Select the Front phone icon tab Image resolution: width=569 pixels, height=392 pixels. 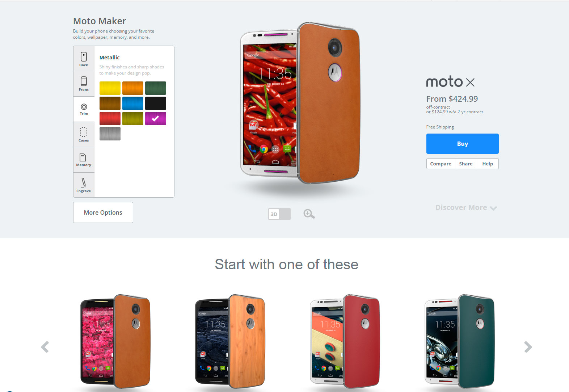tap(84, 84)
